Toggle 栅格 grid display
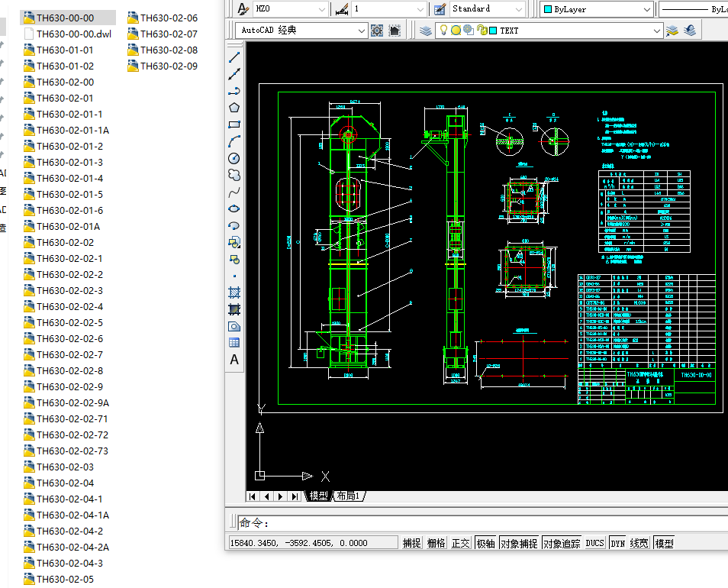Image resolution: width=728 pixels, height=588 pixels. tap(436, 543)
